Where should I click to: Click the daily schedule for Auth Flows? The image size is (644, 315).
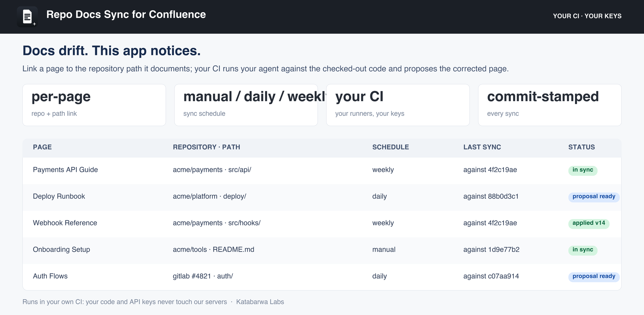click(x=379, y=276)
